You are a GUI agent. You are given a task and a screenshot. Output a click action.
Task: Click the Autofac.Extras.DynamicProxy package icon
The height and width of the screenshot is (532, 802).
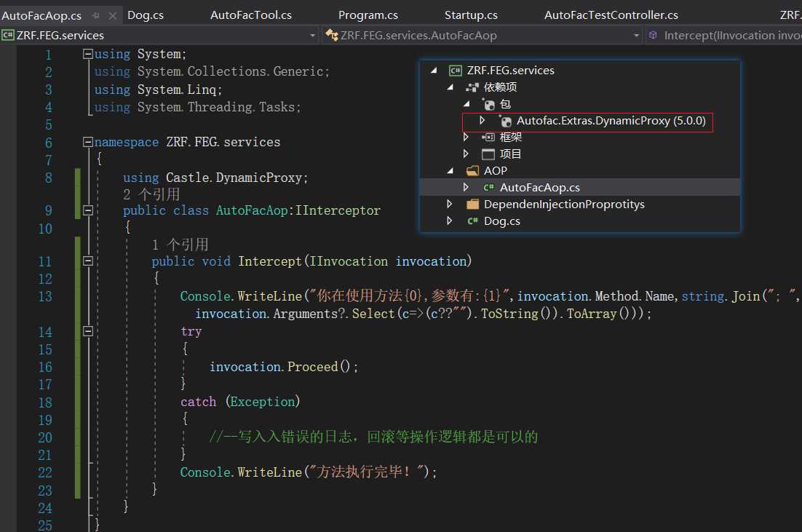tap(505, 122)
